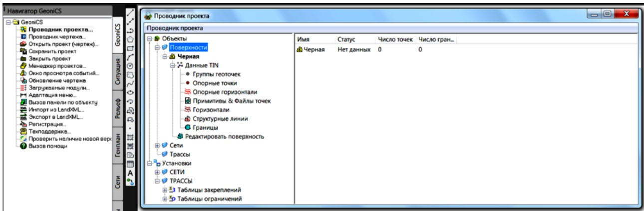Sort by the Имя column header
Image resolution: width=644 pixels, height=211 pixels.
tap(315, 39)
